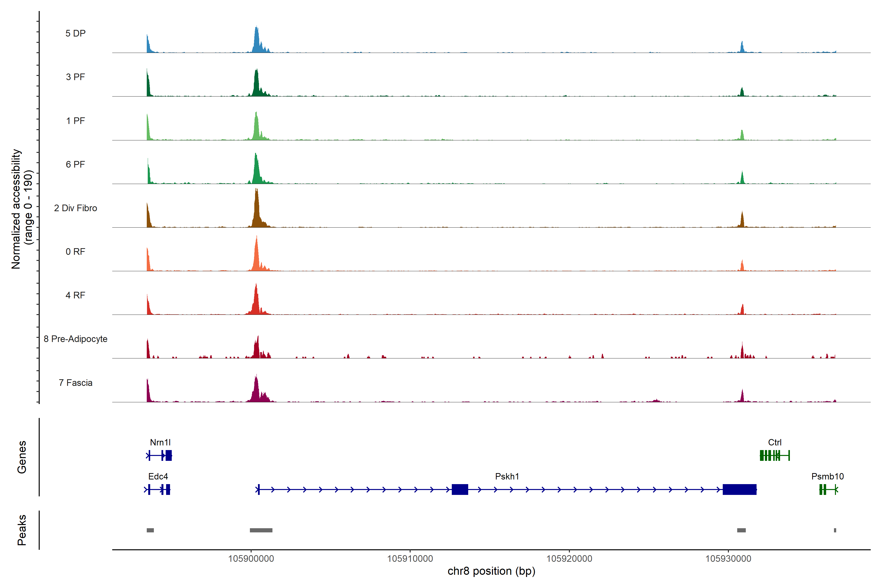Image resolution: width=882 pixels, height=588 pixels.
Task: Click the widest gray peak bar
Action: pos(261,530)
